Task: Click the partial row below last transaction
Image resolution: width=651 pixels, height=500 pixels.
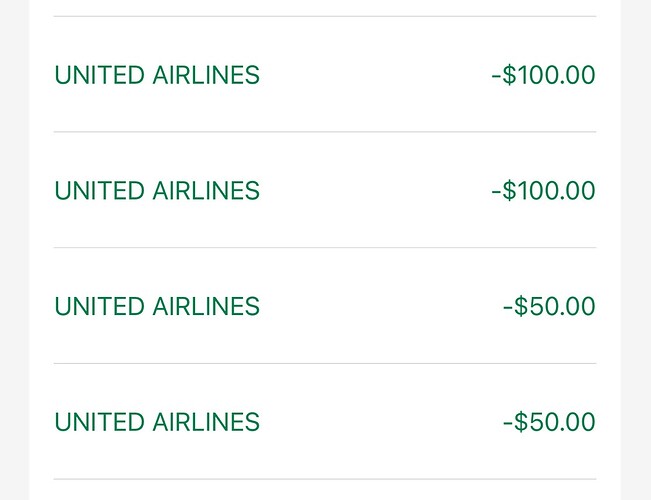Action: 325,490
